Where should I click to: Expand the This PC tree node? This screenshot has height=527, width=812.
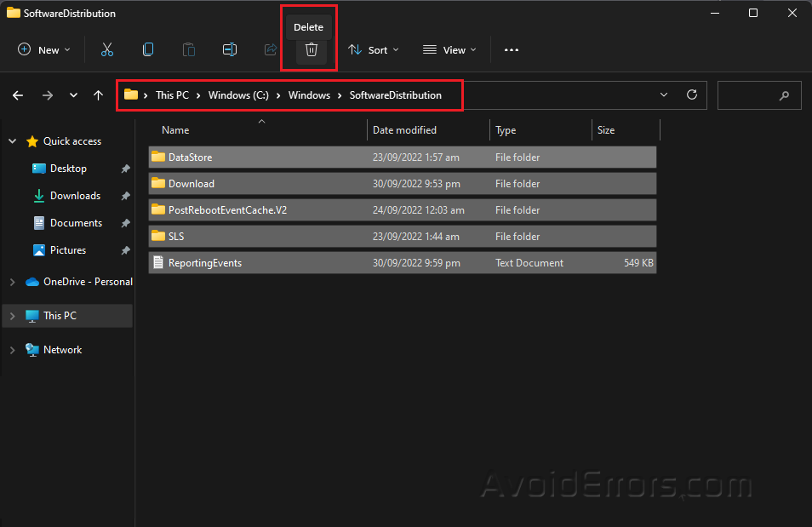(x=12, y=316)
